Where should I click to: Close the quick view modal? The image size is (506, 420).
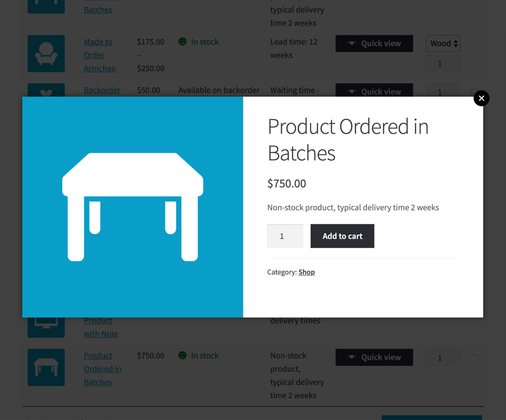pyautogui.click(x=481, y=98)
